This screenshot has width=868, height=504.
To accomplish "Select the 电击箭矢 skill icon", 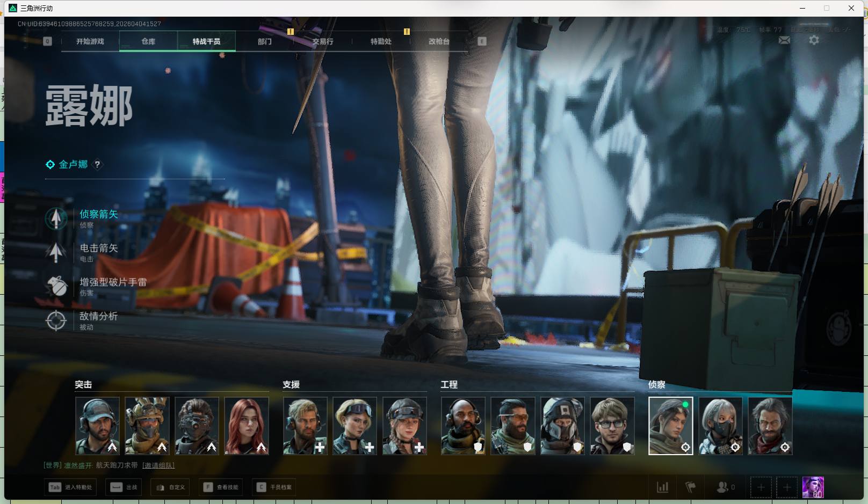I will click(x=56, y=252).
